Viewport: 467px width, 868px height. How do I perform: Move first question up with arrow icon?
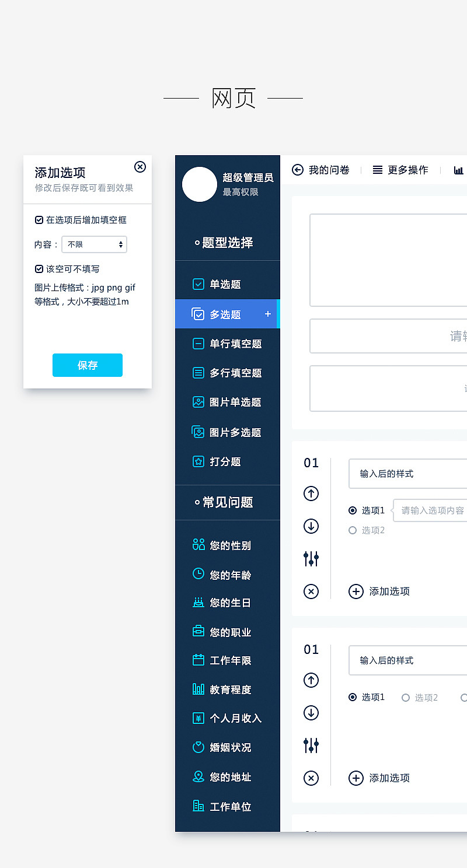(x=311, y=494)
